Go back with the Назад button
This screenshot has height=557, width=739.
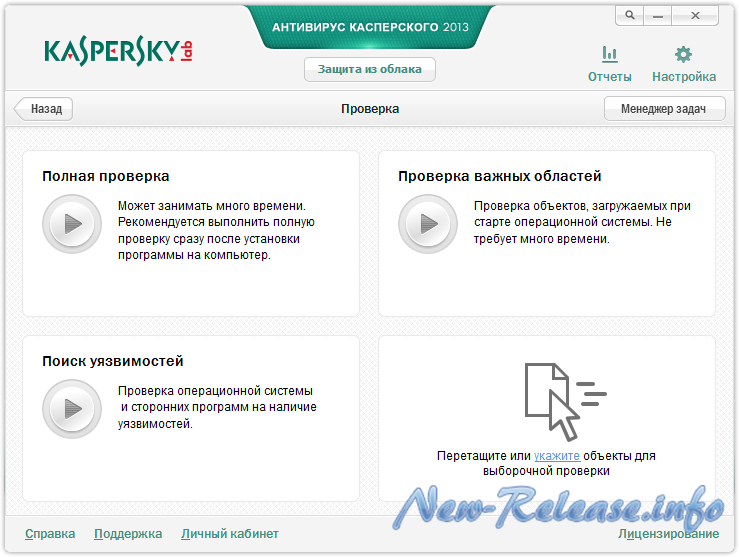pos(44,109)
